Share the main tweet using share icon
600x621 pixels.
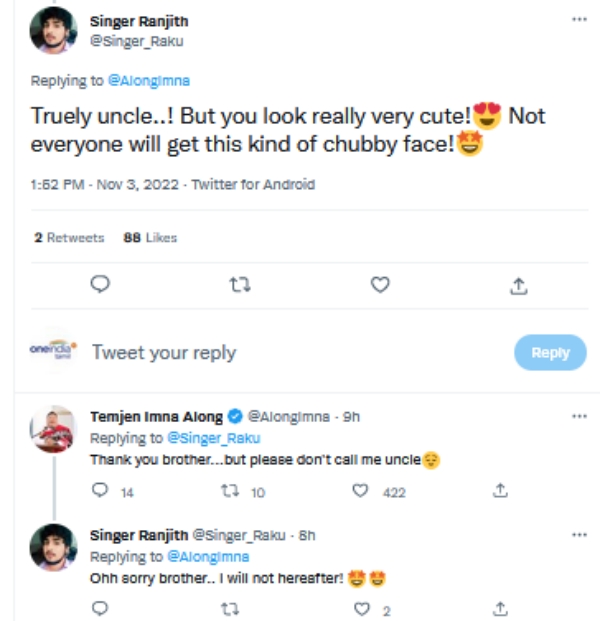click(518, 286)
